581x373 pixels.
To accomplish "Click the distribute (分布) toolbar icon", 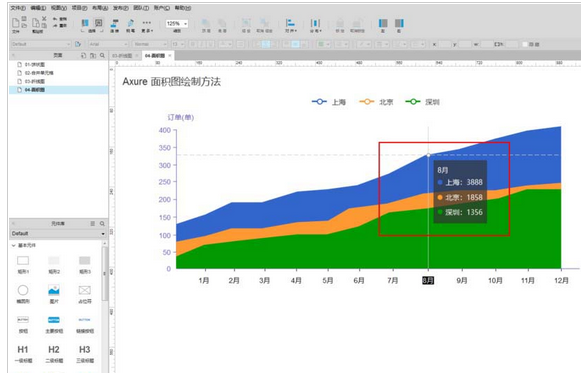I will (x=315, y=26).
